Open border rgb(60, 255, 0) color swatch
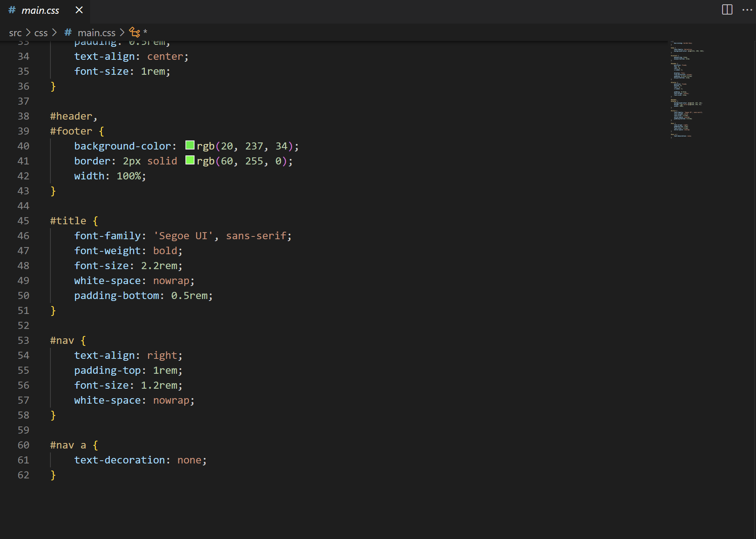 (x=190, y=160)
